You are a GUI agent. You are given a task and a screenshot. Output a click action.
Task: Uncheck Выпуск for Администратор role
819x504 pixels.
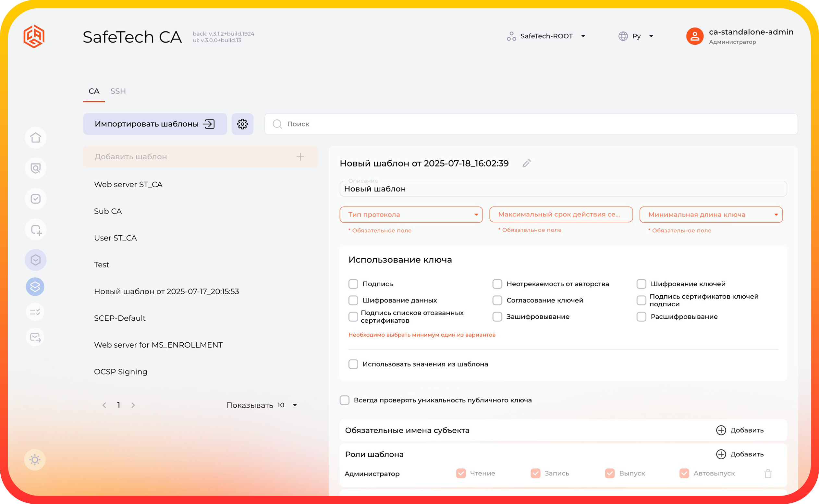click(610, 473)
